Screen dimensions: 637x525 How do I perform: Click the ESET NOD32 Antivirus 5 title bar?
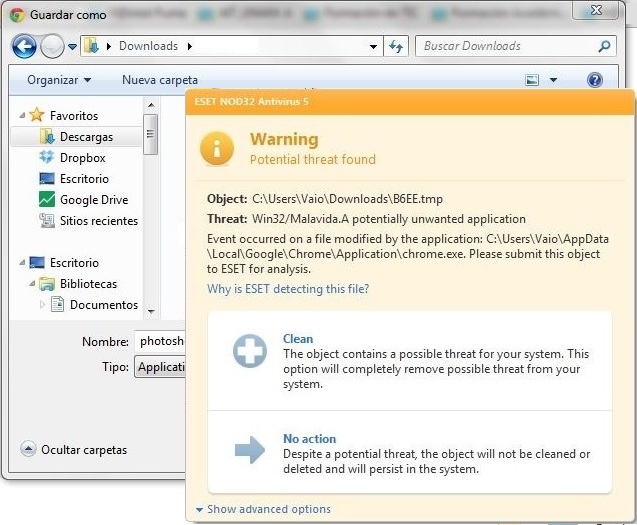tap(410, 102)
